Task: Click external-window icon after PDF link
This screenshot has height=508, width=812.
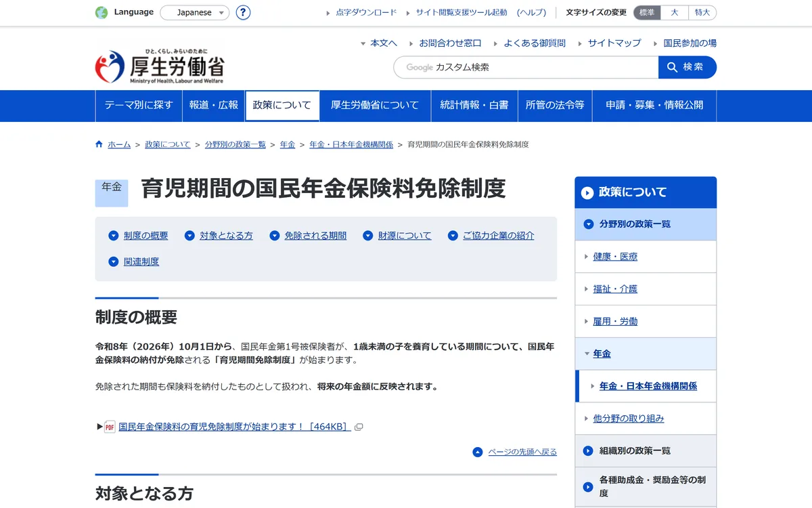Action: pos(359,427)
